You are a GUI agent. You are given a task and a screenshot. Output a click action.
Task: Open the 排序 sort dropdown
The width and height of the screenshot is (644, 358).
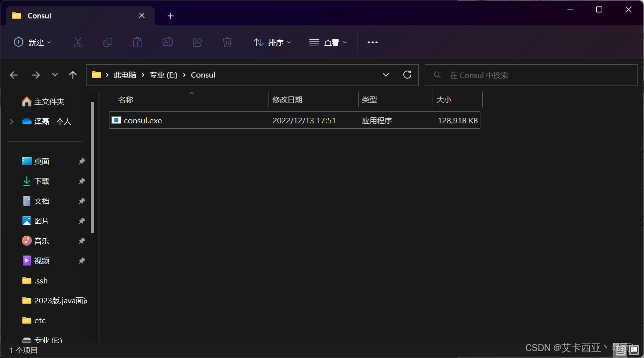pos(273,42)
